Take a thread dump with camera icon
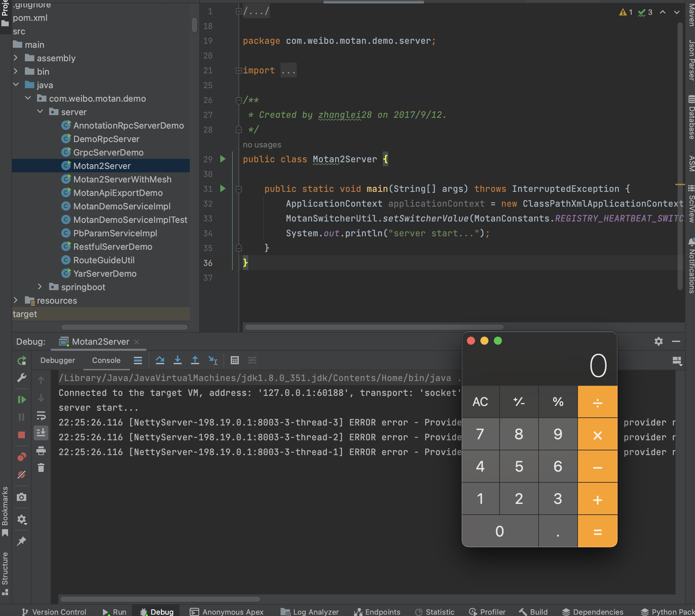 tap(22, 497)
